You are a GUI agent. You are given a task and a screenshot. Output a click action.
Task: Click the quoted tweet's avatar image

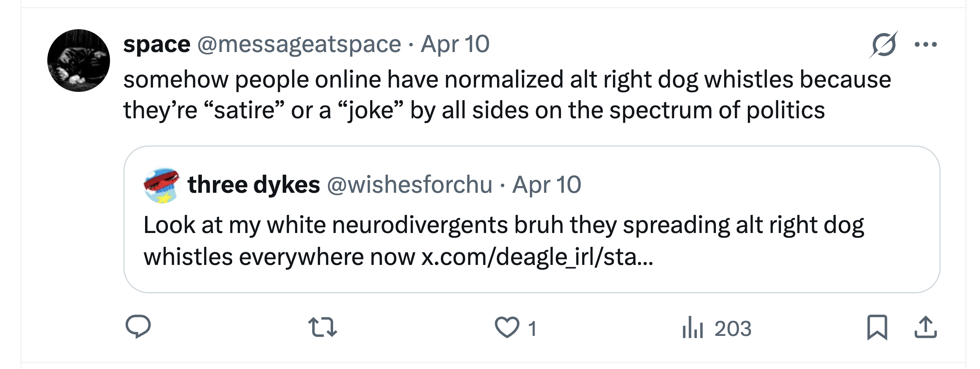(162, 185)
